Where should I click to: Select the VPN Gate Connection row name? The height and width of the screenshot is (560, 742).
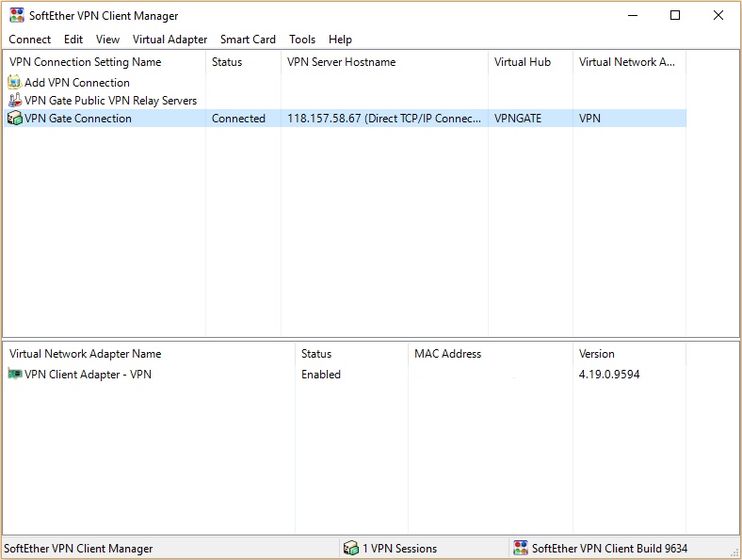point(78,119)
